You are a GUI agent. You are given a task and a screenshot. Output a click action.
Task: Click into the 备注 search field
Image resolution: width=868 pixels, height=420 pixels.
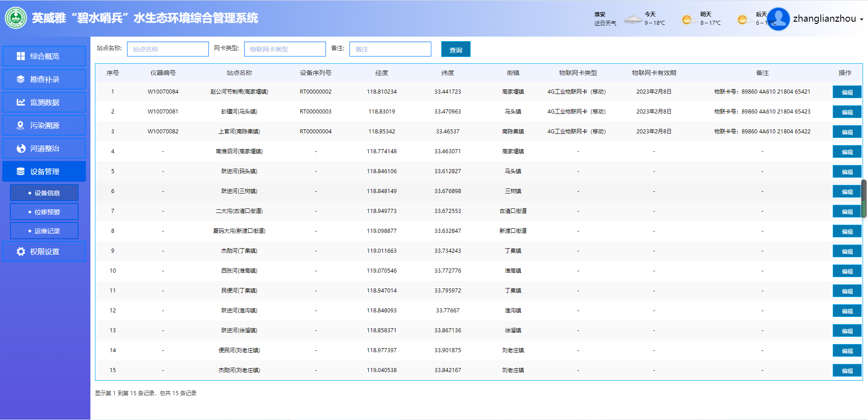[390, 49]
